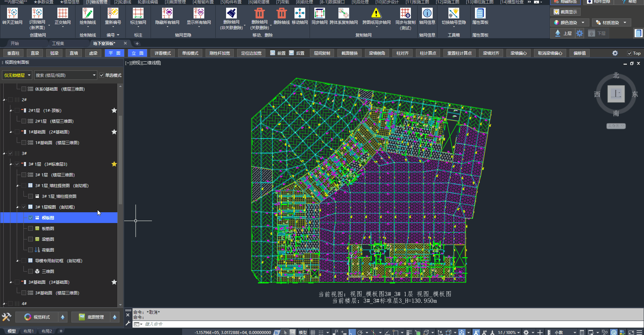Click the 层间复制 button

(322, 53)
